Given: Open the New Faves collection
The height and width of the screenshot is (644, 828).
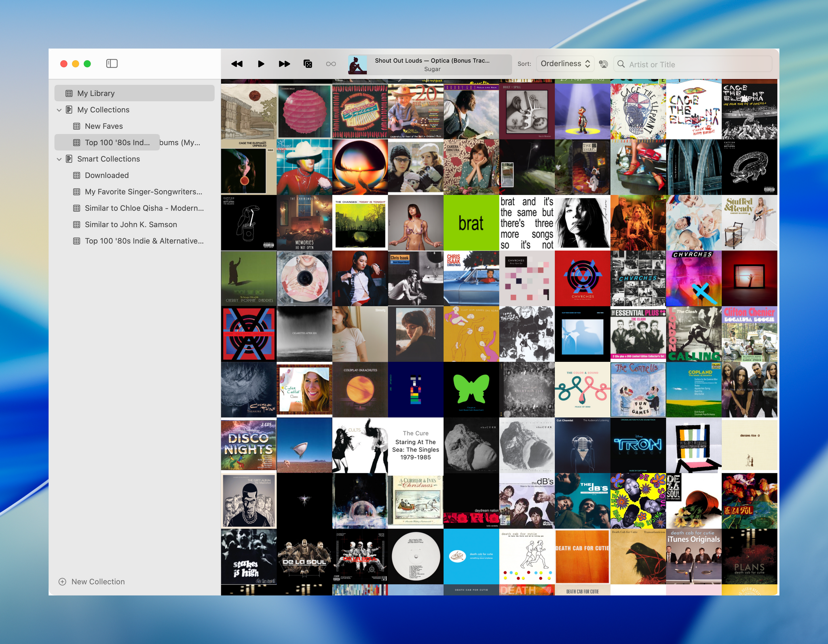Looking at the screenshot, I should (x=103, y=126).
